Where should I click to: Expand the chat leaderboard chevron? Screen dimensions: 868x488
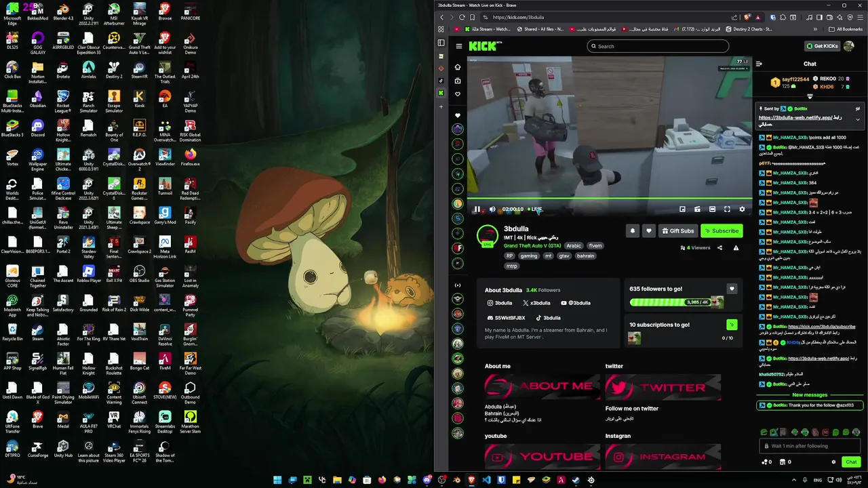[810, 97]
